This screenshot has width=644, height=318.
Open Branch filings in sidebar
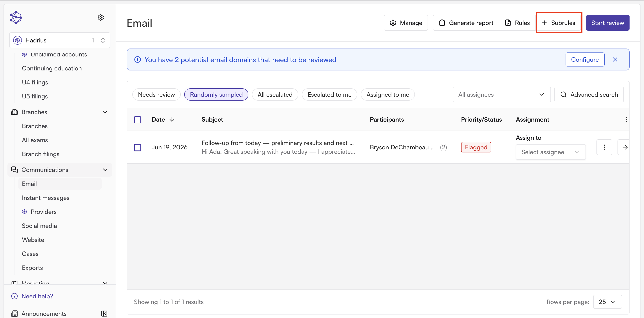(41, 154)
